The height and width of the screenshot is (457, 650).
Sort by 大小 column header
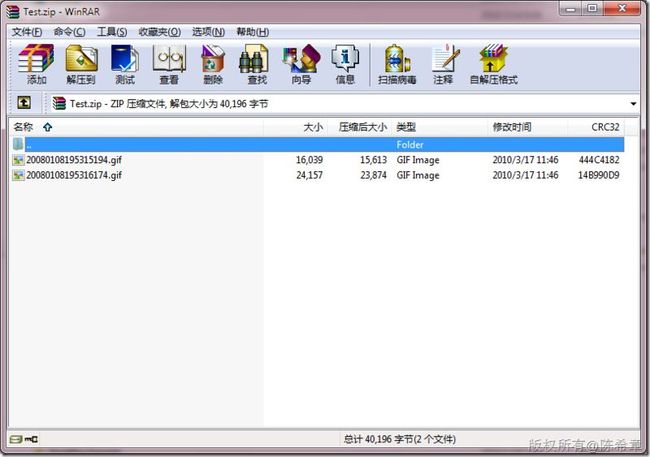(296, 127)
